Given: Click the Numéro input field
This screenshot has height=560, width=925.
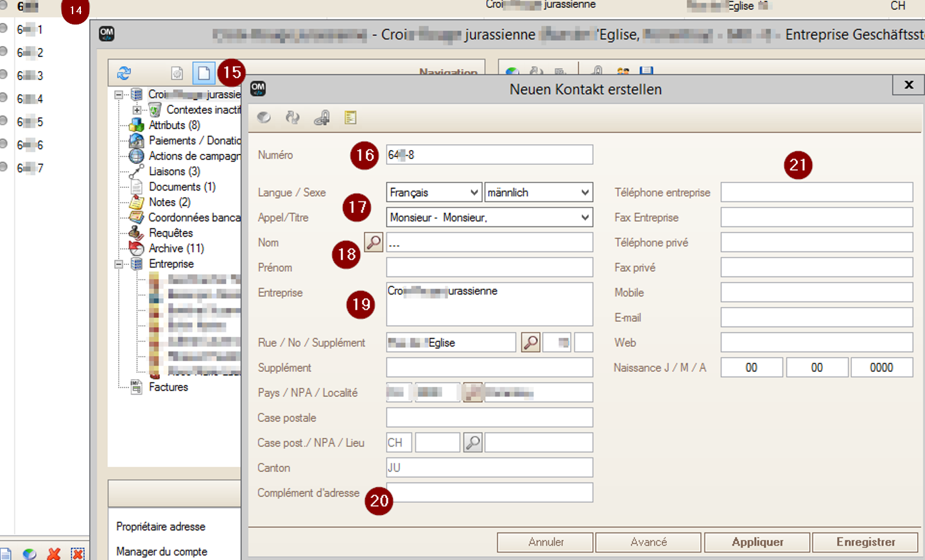Looking at the screenshot, I should click(x=489, y=155).
